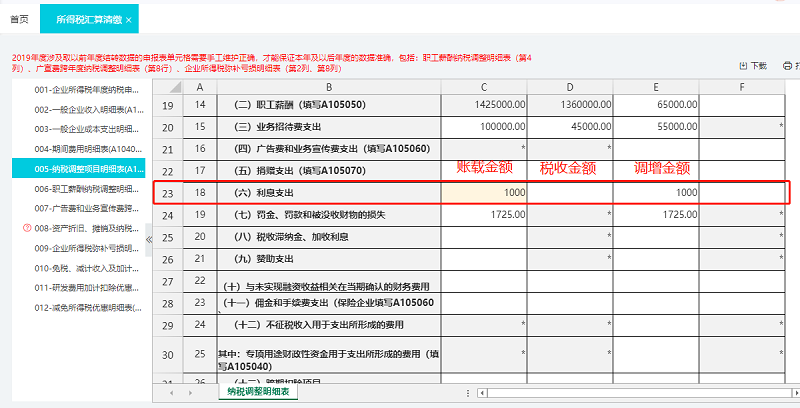Click cell with 1425000.00
The height and width of the screenshot is (408, 800).
(484, 105)
